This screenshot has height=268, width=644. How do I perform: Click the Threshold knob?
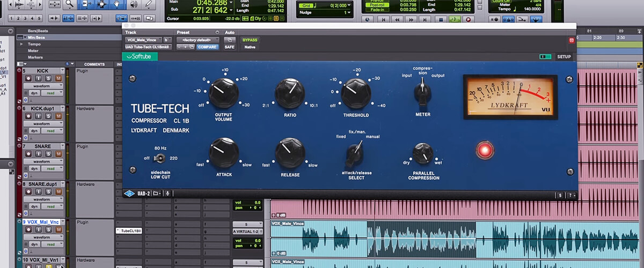pos(356,92)
